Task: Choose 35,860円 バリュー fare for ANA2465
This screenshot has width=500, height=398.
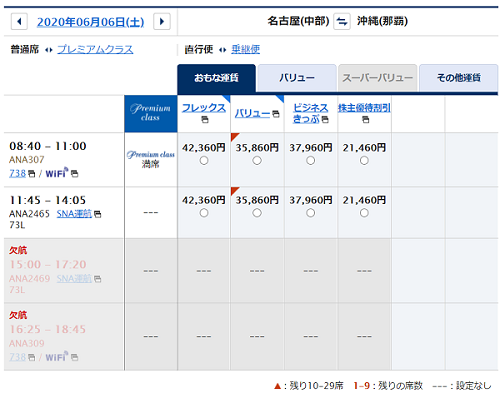Action: tap(257, 213)
